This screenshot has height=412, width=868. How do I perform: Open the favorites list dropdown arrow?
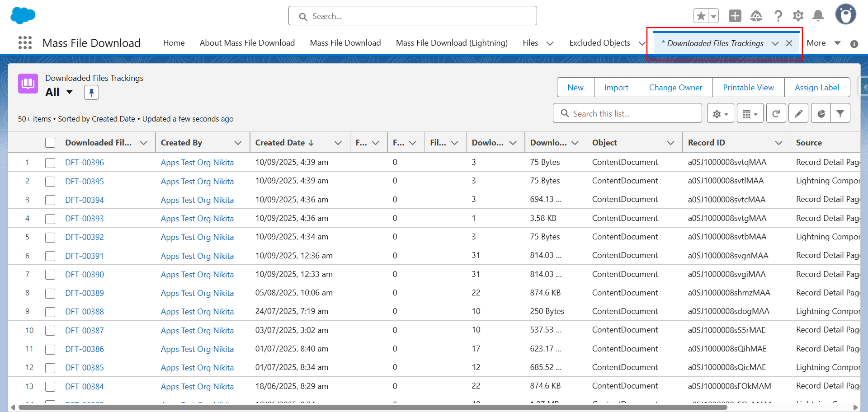[713, 16]
